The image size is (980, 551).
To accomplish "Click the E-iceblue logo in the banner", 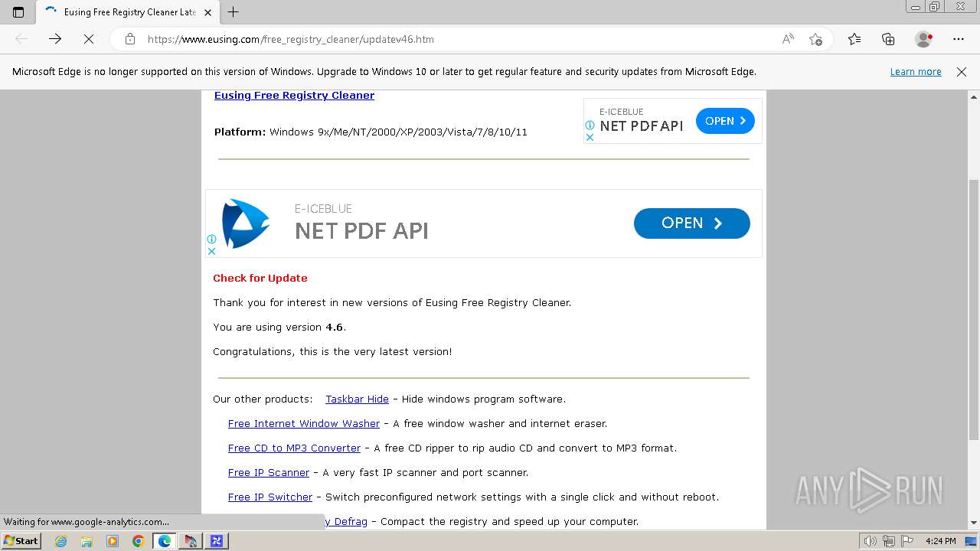I will (x=245, y=223).
